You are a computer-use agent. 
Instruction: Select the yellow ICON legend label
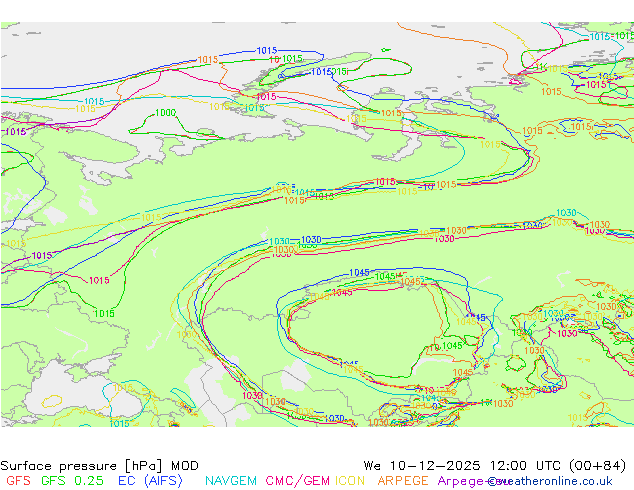tap(350, 481)
